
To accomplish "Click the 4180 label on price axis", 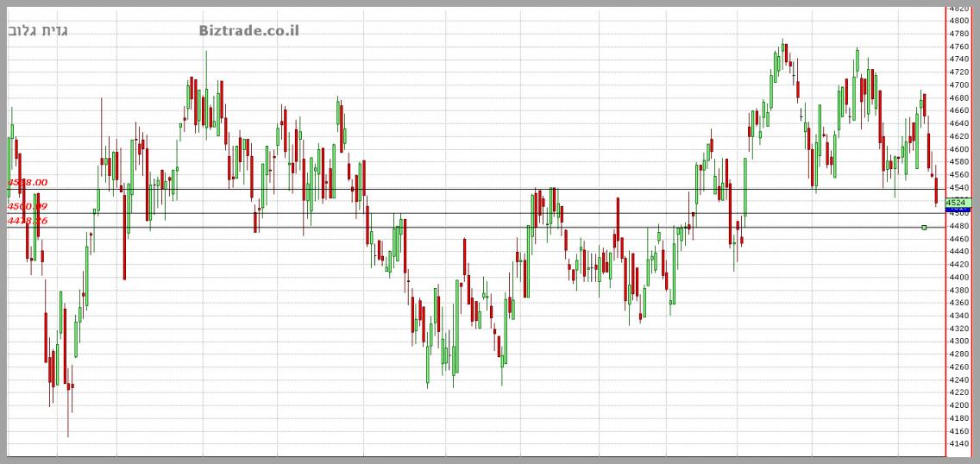I will tap(958, 417).
